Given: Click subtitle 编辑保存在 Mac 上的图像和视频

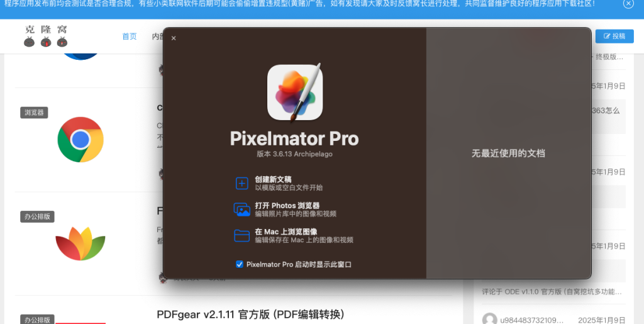Looking at the screenshot, I should pyautogui.click(x=304, y=240).
